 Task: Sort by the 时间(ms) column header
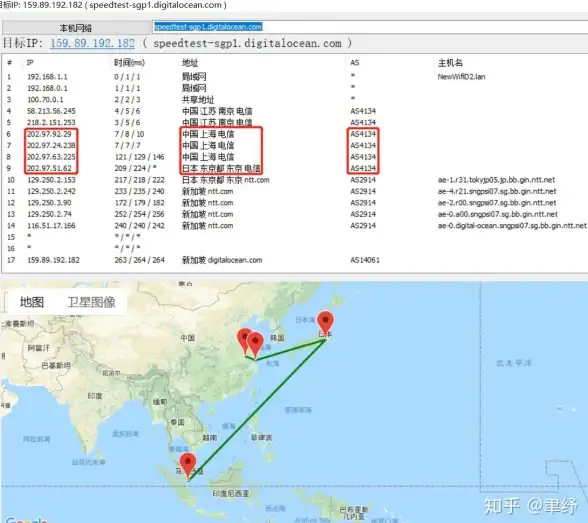tap(129, 63)
